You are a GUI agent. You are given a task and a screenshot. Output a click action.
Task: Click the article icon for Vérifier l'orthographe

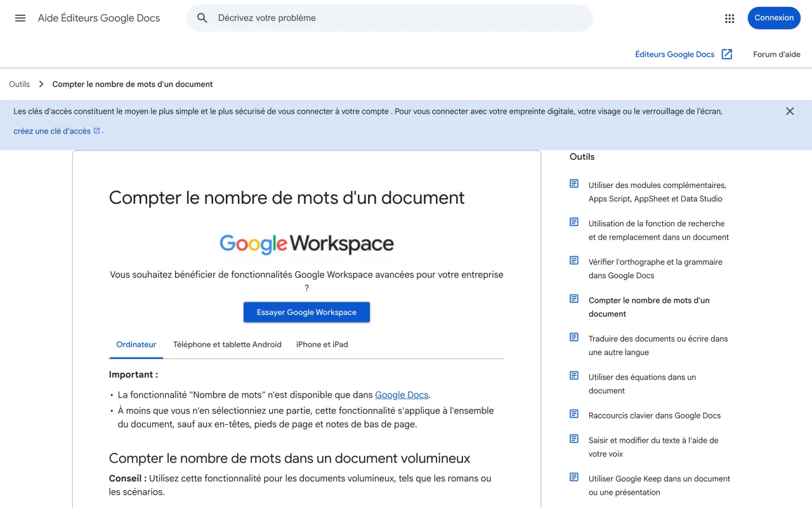[574, 260]
